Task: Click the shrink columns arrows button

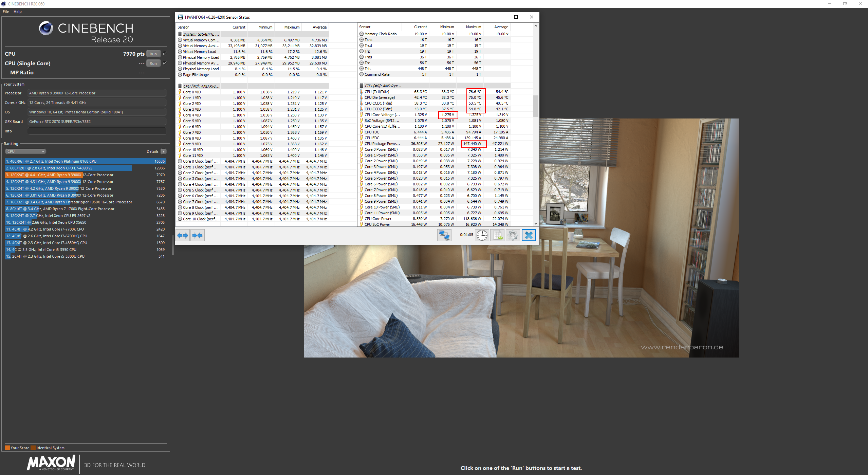Action: coord(197,235)
